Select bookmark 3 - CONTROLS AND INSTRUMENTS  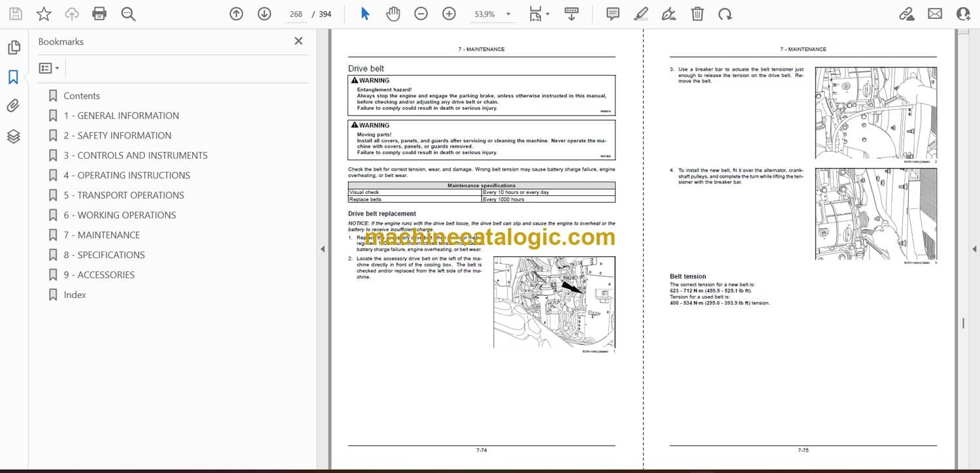[x=136, y=155]
